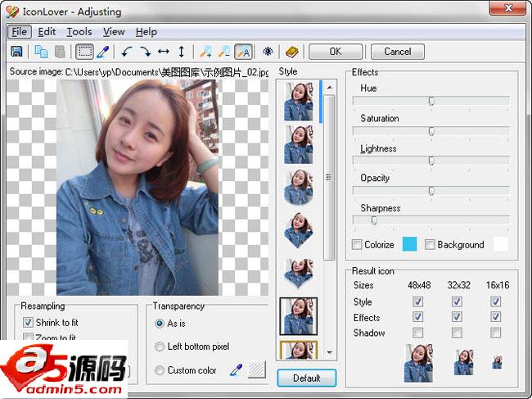
Task: Enable the Colorize checkbox
Action: (357, 244)
